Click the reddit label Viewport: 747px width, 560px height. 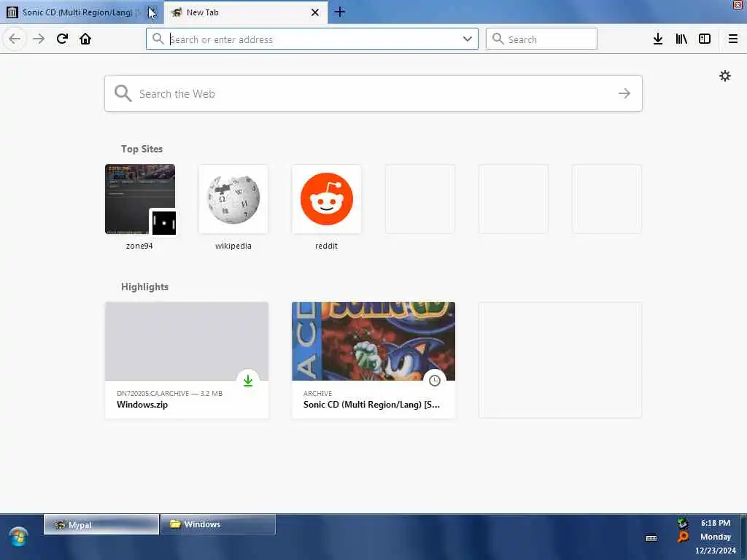point(326,246)
